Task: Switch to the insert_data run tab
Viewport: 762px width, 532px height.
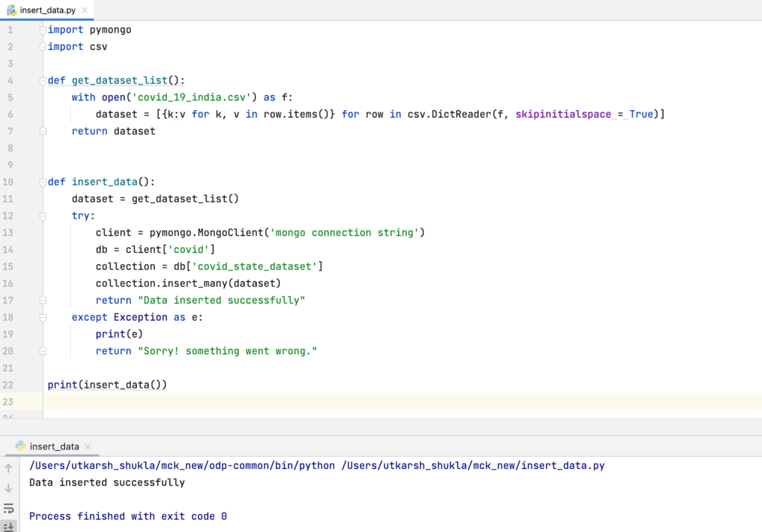Action: tap(54, 446)
